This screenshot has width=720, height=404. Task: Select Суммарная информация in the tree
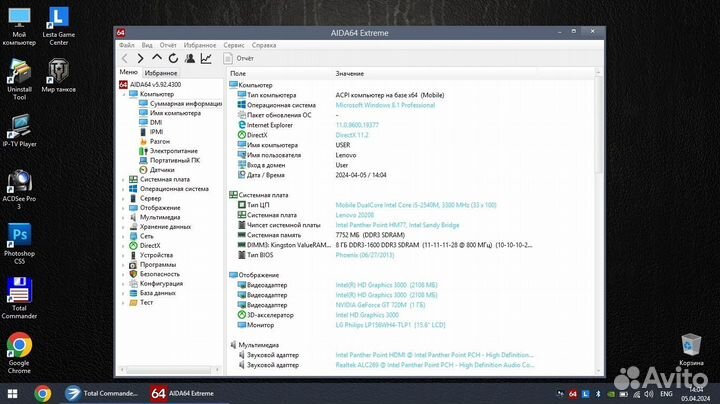point(186,103)
